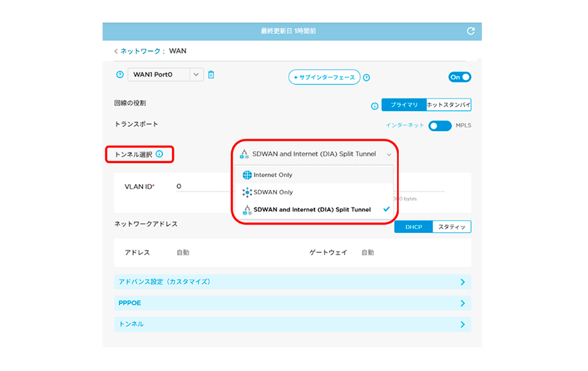Switch transport toggle between インターネット and MPLS
Viewport: 588px width, 371px height.
(440, 125)
